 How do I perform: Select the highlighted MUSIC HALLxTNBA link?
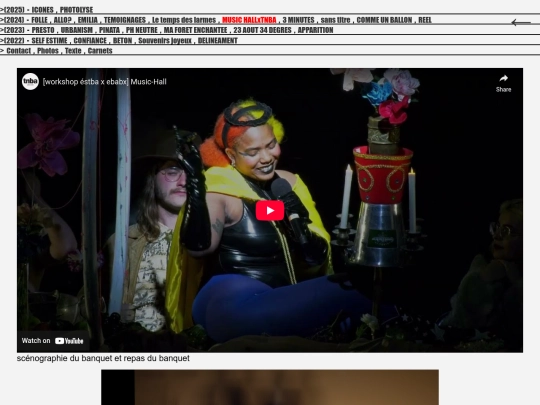click(249, 20)
